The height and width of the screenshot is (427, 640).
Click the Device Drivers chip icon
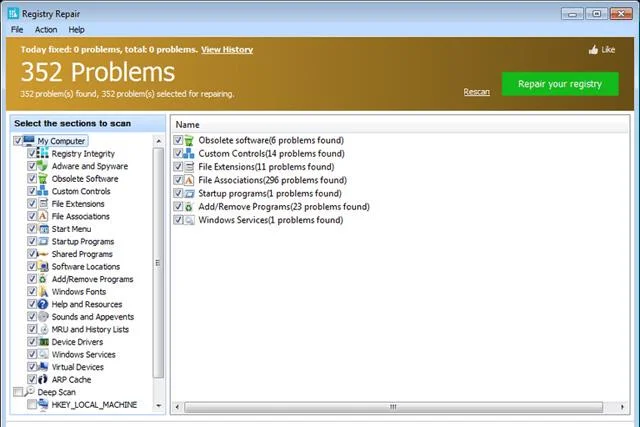[43, 342]
